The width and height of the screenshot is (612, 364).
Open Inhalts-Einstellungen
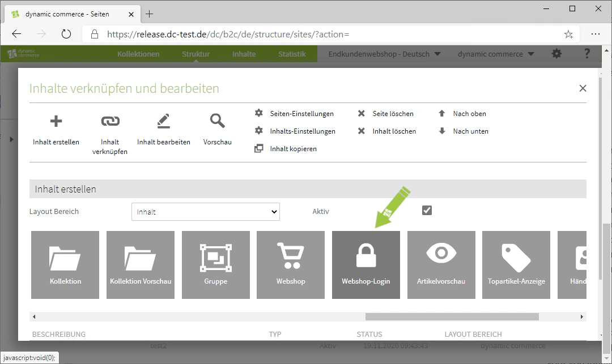tap(295, 131)
